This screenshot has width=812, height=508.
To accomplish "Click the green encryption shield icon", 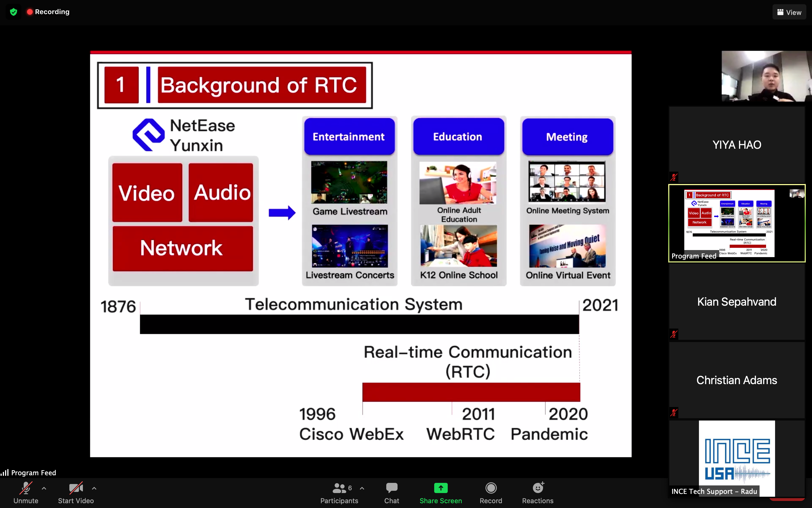I will (14, 12).
